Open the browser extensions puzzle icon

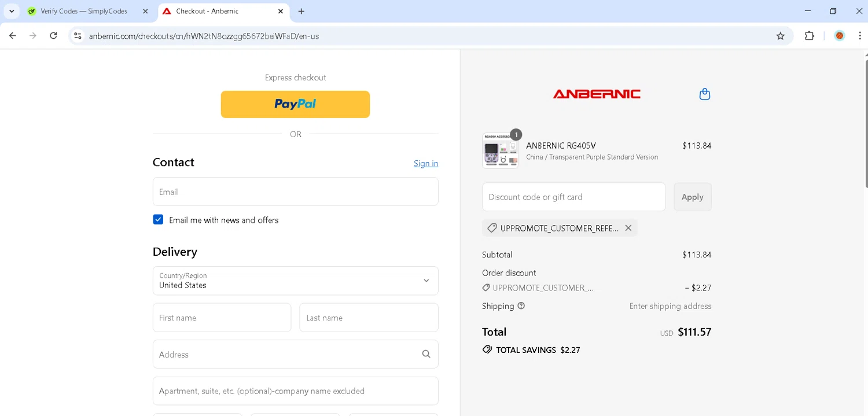click(x=809, y=36)
